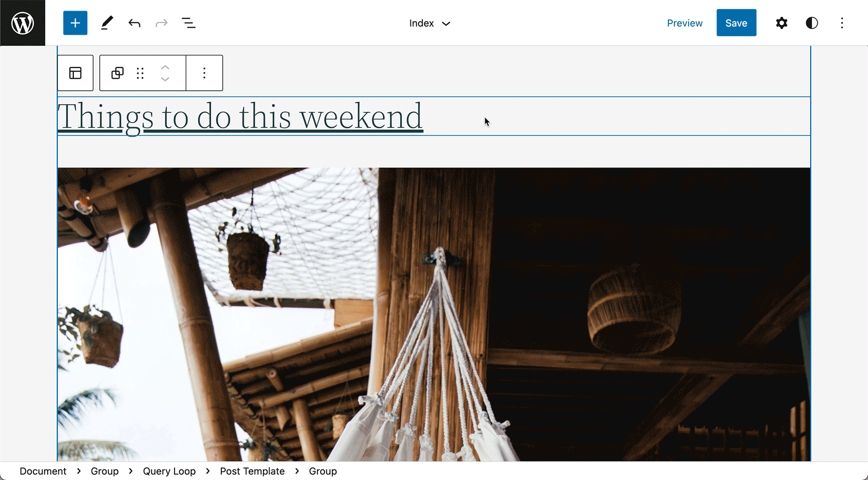
Task: Move block up with the arrow
Action: pyautogui.click(x=165, y=67)
